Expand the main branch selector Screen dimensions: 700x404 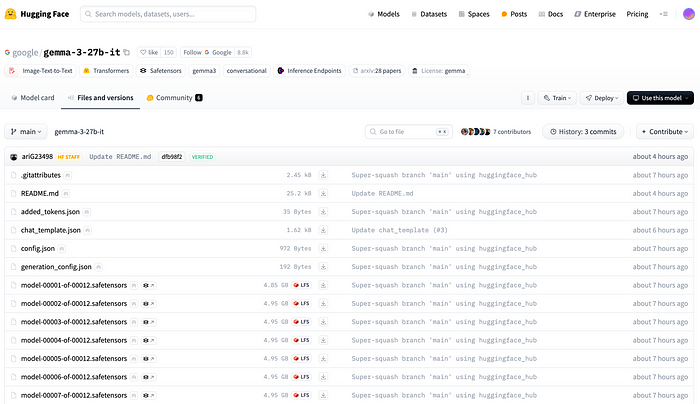(26, 132)
